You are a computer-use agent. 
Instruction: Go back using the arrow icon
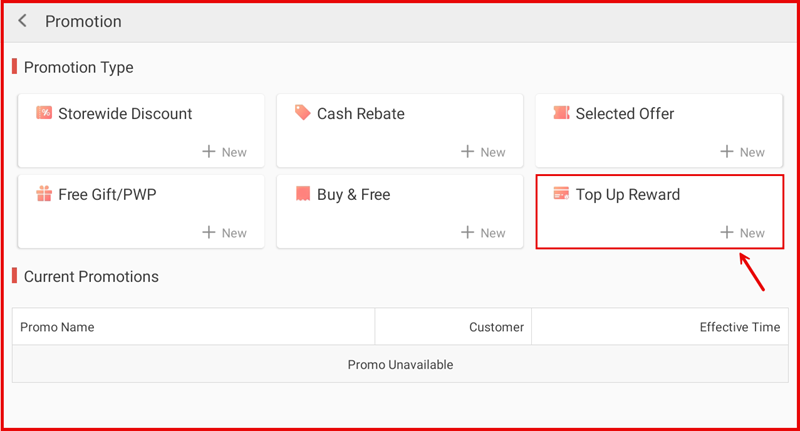pos(23,21)
